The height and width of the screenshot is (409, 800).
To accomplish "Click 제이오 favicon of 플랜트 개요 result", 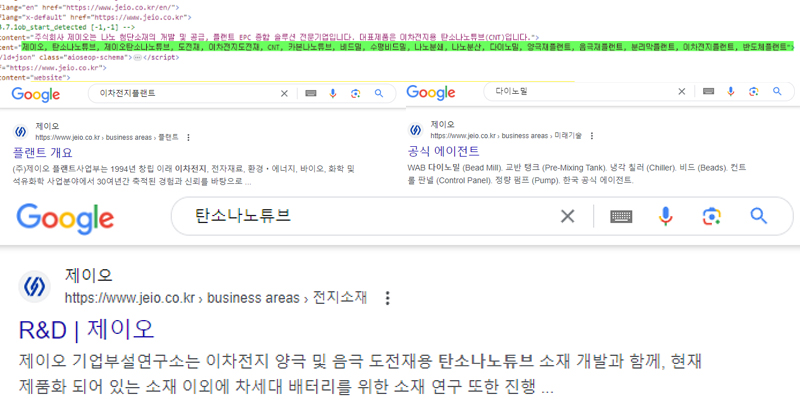I will (x=20, y=132).
